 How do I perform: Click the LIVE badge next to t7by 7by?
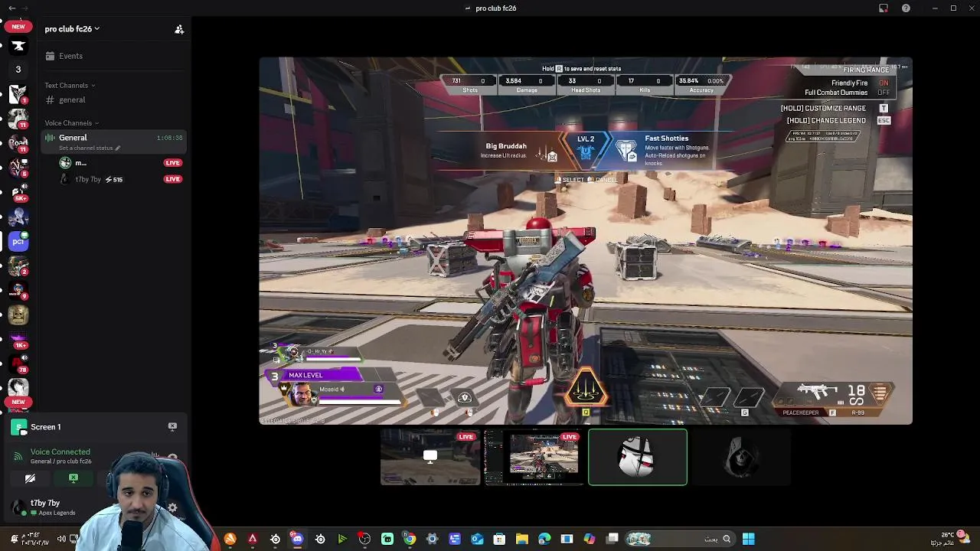tap(172, 179)
